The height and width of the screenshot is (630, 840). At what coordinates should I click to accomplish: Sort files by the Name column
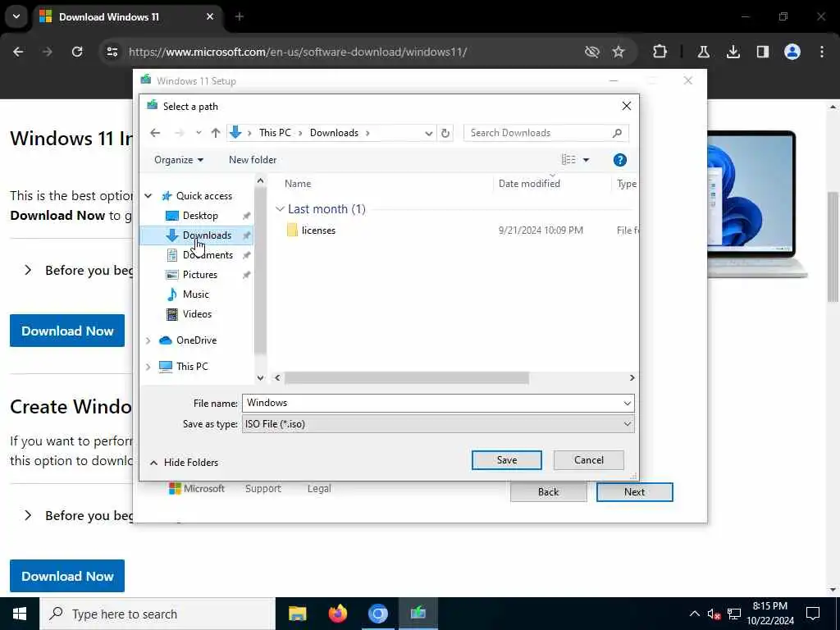pos(297,183)
